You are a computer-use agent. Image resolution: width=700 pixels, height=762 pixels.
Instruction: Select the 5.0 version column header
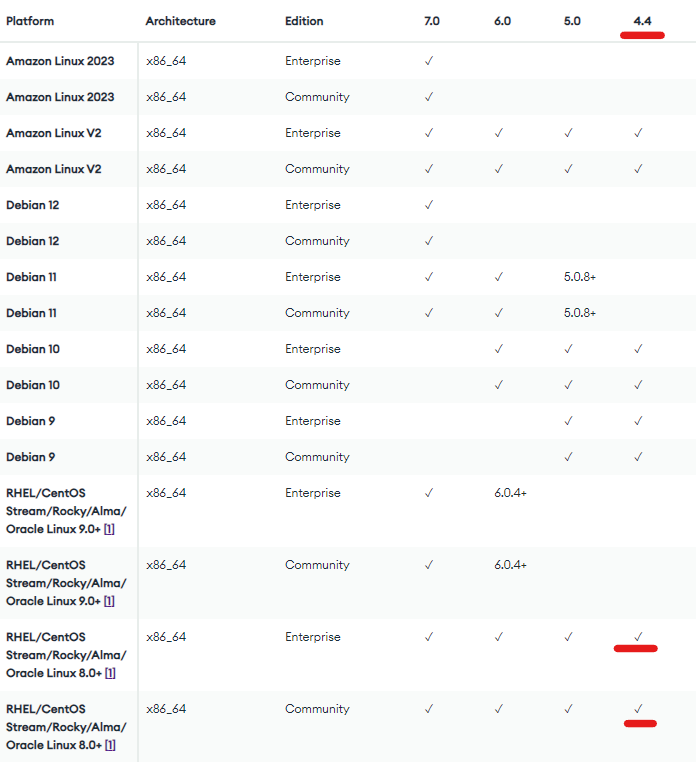572,21
